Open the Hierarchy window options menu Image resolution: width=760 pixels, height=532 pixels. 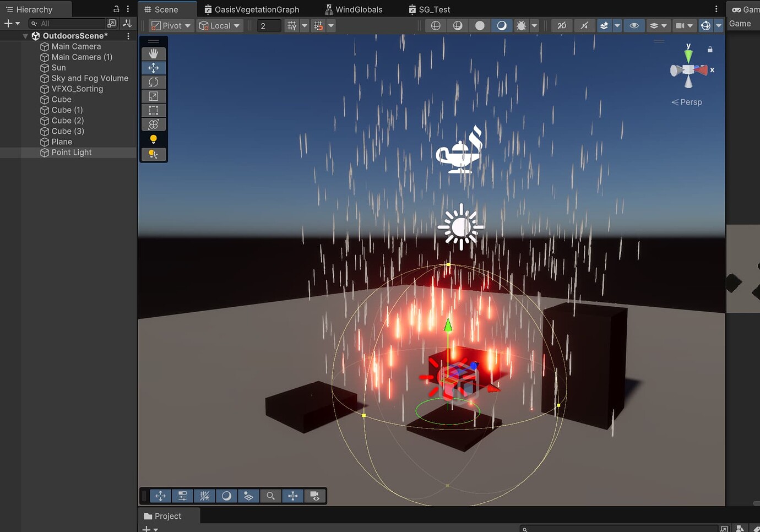(128, 9)
